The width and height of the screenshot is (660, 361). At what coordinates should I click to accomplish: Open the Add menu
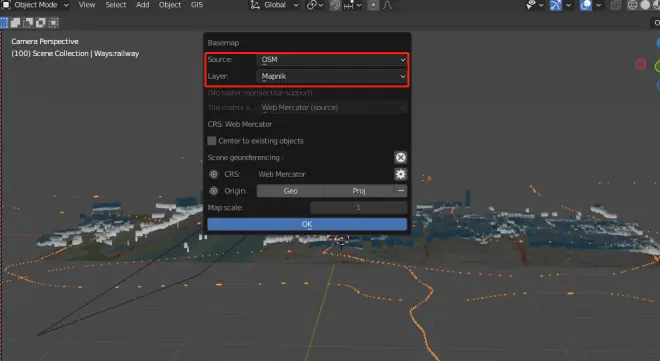coord(143,5)
